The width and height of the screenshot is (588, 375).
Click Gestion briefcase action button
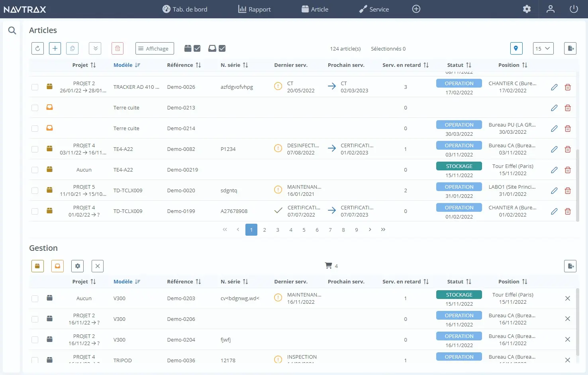[37, 266]
